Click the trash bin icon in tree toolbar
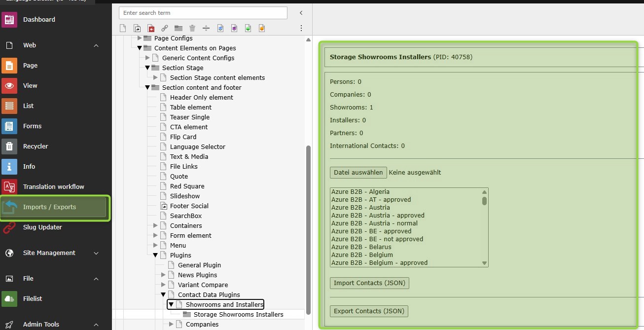This screenshot has width=644, height=330. pyautogui.click(x=192, y=28)
